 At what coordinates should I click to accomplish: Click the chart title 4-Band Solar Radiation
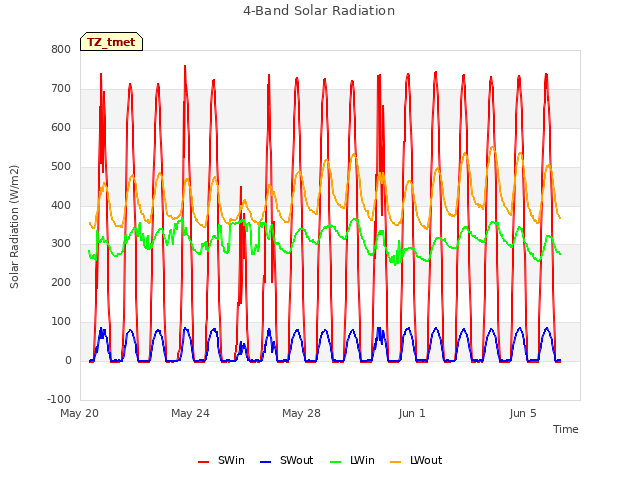[x=319, y=11]
